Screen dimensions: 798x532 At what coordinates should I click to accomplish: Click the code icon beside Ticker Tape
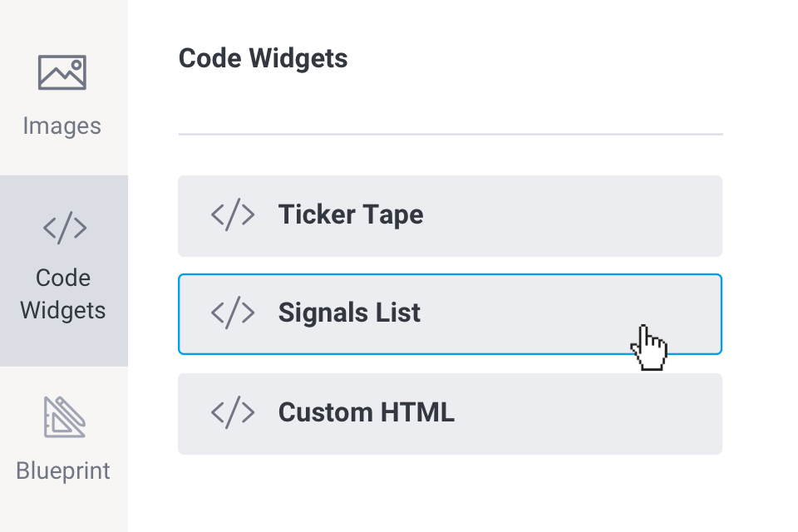coord(233,214)
